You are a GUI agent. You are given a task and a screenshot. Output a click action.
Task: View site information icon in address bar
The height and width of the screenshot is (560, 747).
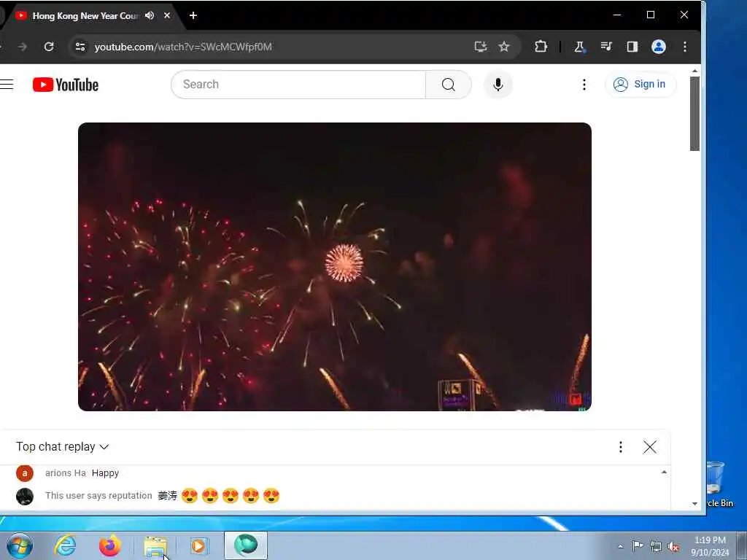tap(80, 47)
